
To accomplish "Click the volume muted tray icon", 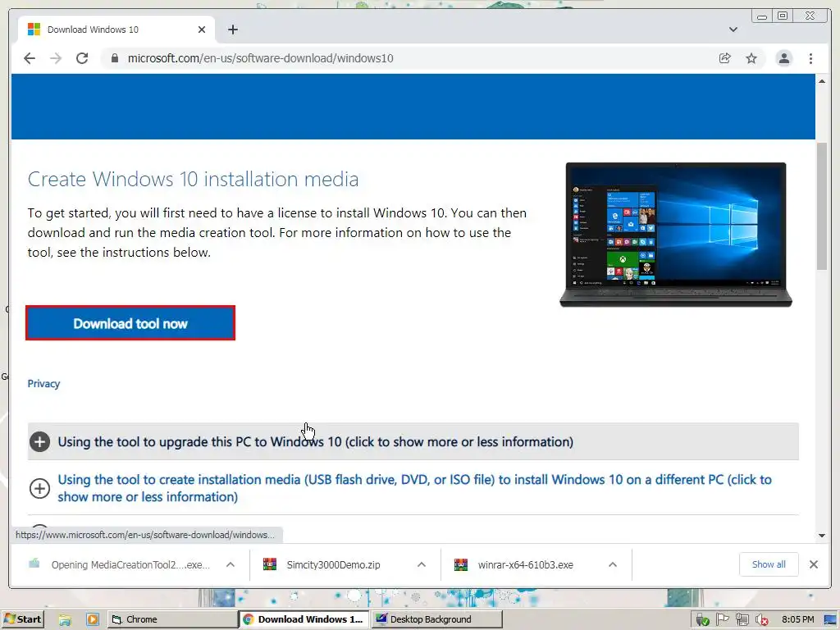I will tap(762, 620).
